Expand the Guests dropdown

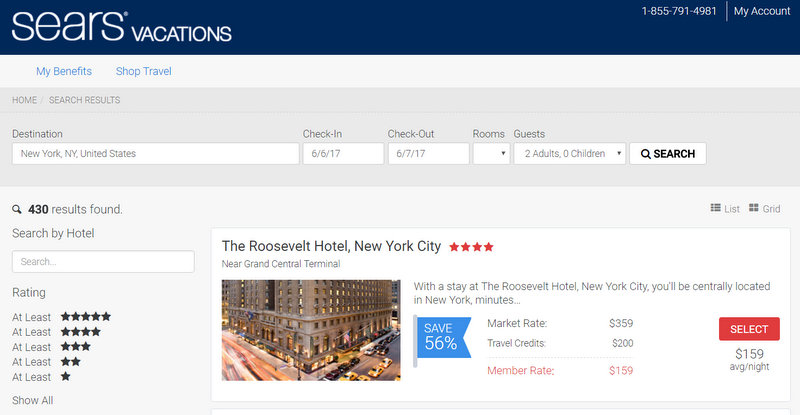pos(569,154)
